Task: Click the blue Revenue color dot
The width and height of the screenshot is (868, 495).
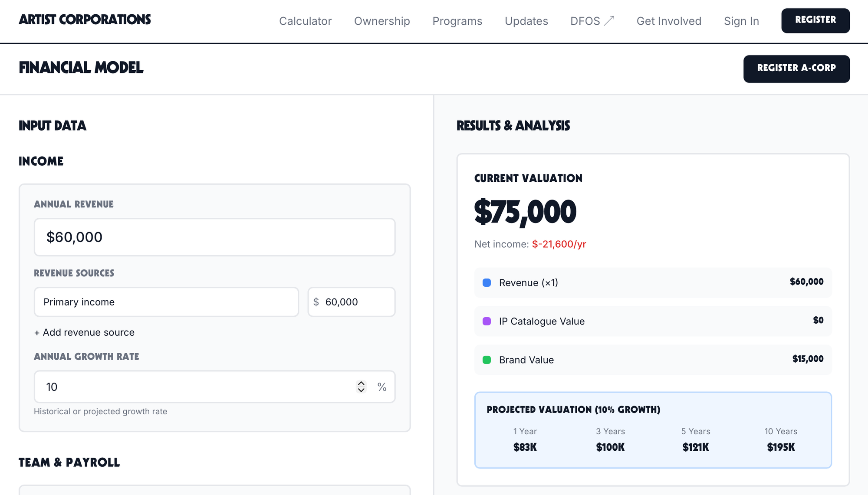Action: point(487,283)
